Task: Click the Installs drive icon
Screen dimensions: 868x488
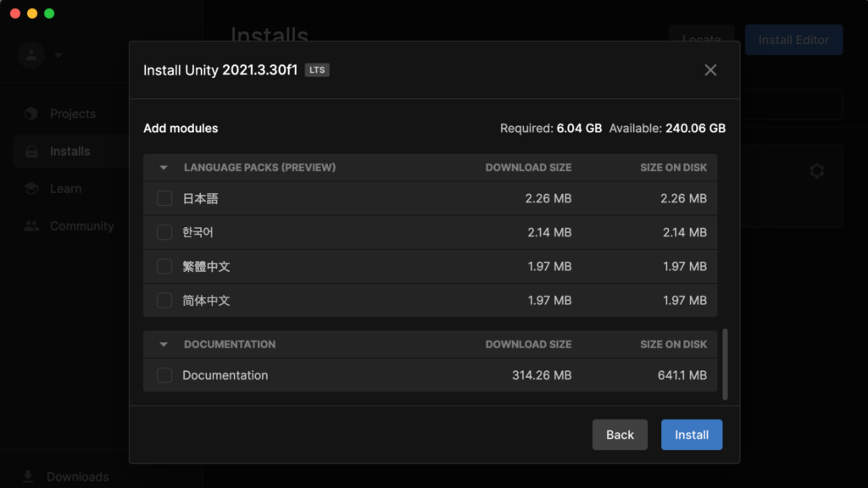Action: point(31,151)
